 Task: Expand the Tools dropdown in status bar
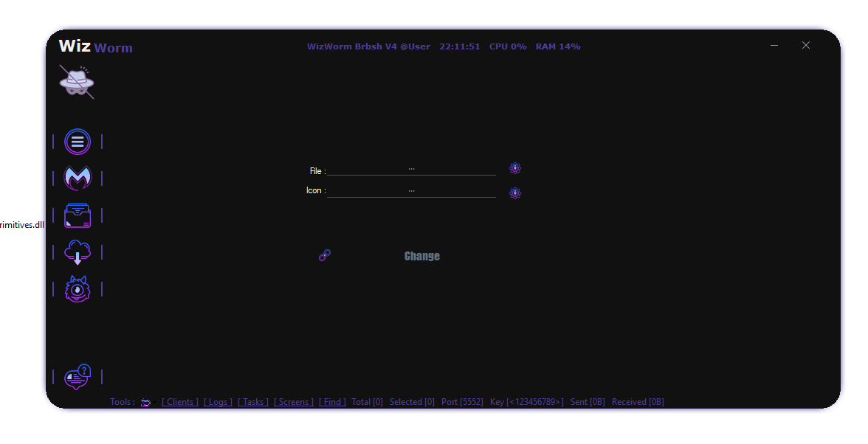click(x=146, y=403)
